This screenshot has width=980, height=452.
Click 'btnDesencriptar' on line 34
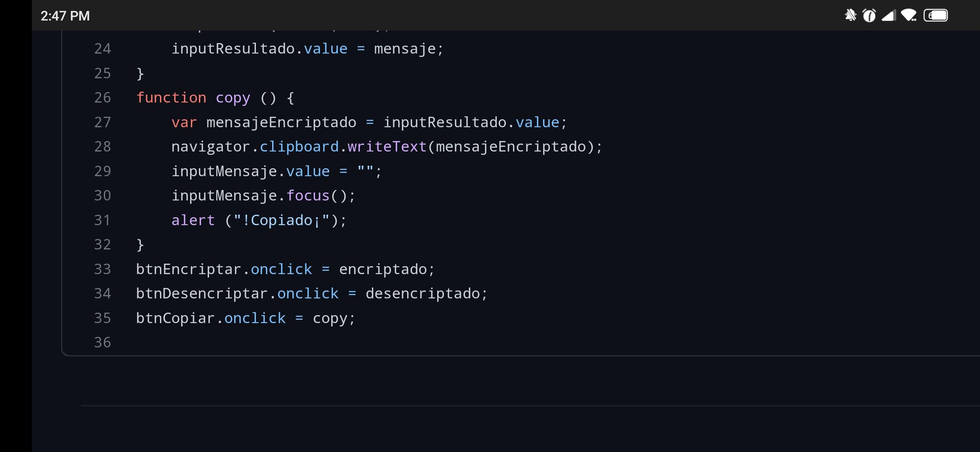(x=202, y=294)
